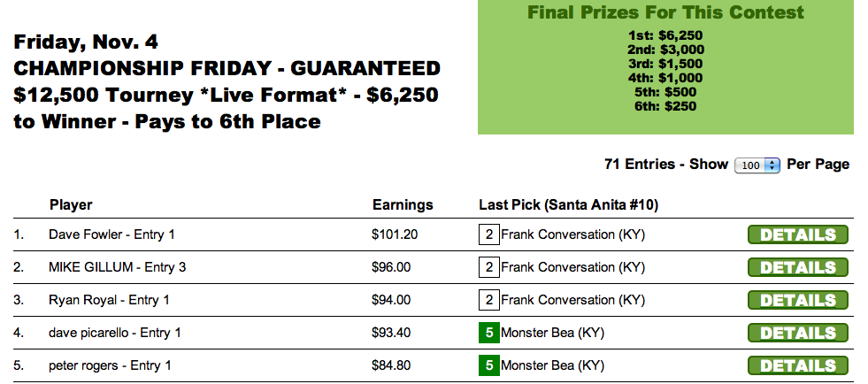Click Dave Fowler's number 2 pick badge
The image size is (868, 384).
tap(488, 234)
